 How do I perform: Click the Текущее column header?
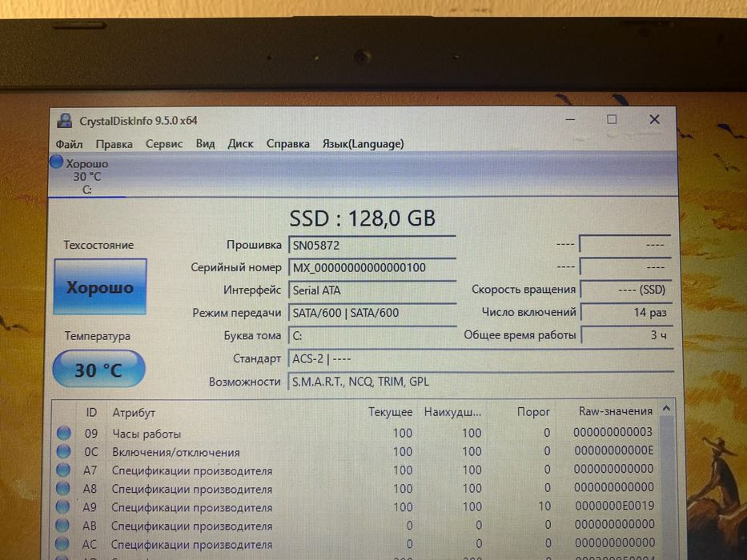390,412
